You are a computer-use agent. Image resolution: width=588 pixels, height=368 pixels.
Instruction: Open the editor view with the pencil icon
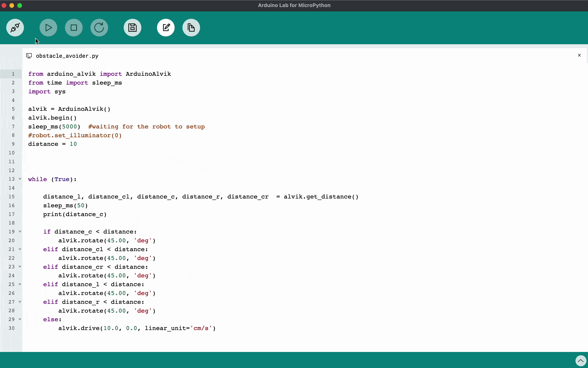[x=165, y=28]
